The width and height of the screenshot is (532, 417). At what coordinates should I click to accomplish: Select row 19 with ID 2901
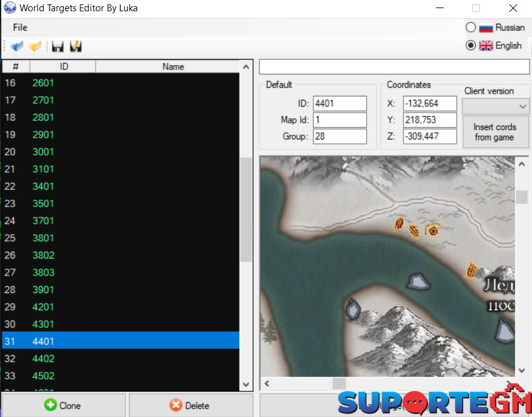click(121, 135)
